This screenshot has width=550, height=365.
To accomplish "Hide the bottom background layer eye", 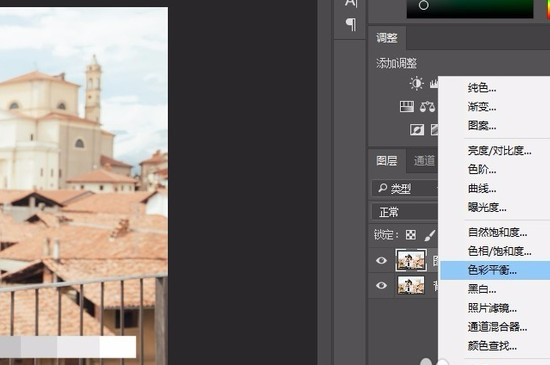I will point(381,285).
